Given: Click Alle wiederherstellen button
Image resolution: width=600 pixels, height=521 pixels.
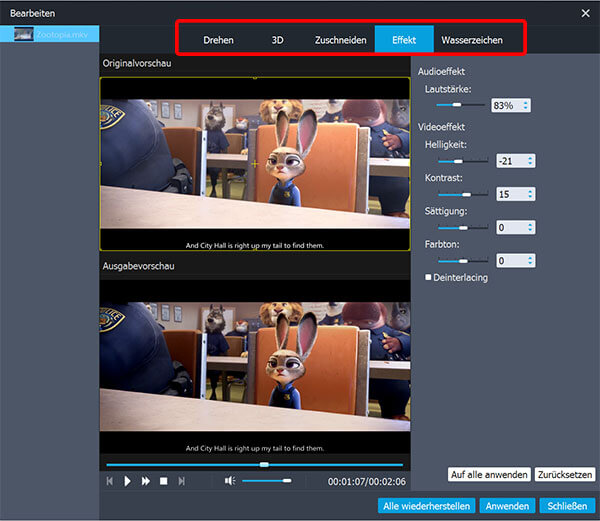Looking at the screenshot, I should (x=426, y=506).
